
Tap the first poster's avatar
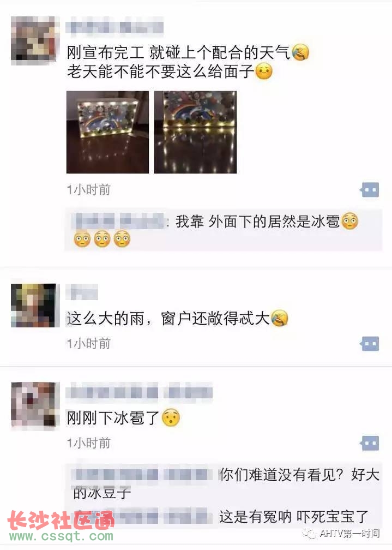pos(34,40)
